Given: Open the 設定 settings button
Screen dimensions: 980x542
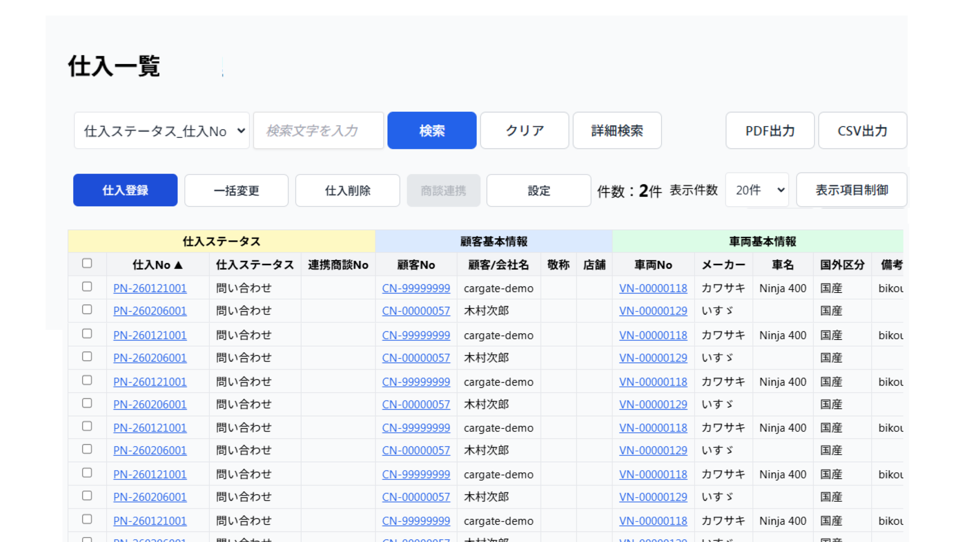Looking at the screenshot, I should (x=538, y=190).
